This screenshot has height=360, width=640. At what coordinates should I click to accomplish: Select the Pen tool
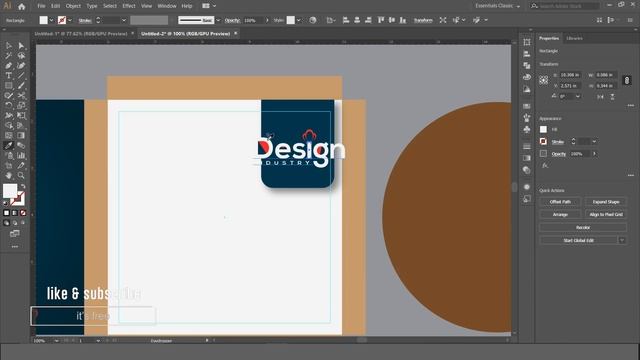click(x=9, y=65)
